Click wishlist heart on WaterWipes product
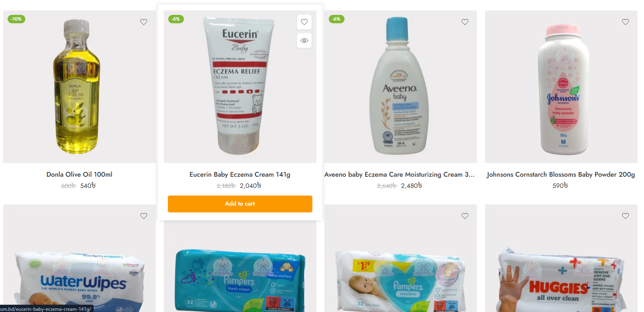644x312 pixels. pyautogui.click(x=144, y=216)
